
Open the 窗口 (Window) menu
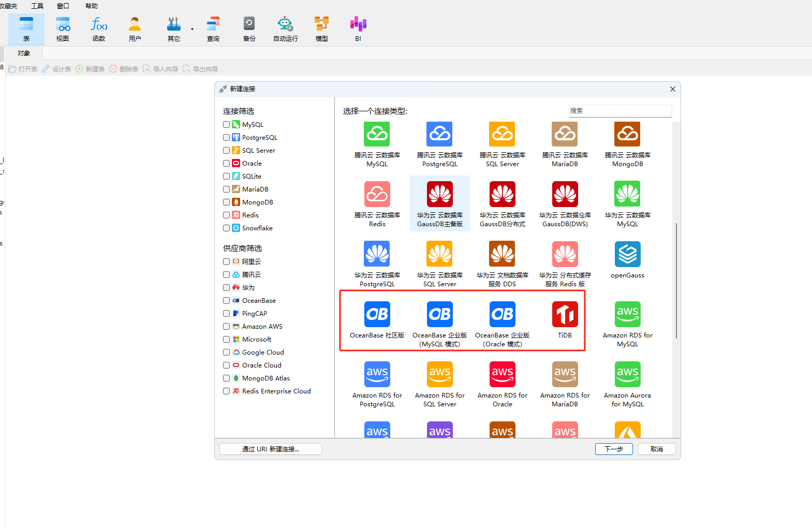(x=63, y=6)
